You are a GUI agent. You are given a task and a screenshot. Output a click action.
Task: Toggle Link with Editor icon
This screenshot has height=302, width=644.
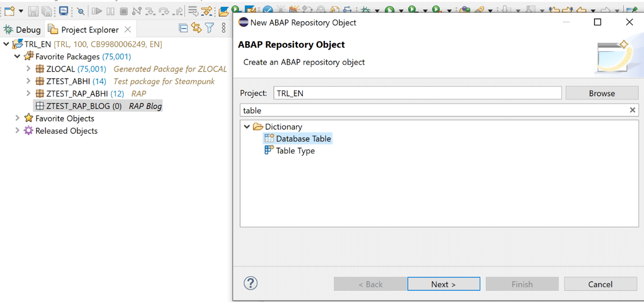click(196, 28)
